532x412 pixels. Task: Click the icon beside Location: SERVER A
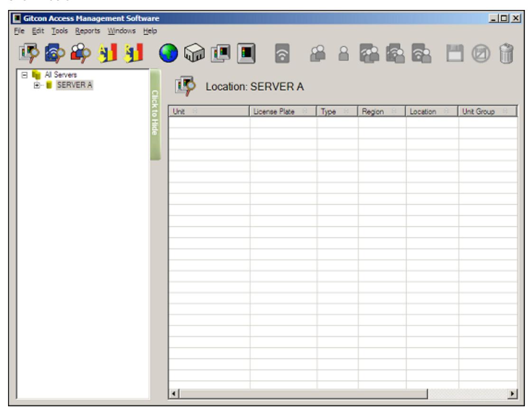click(x=185, y=86)
